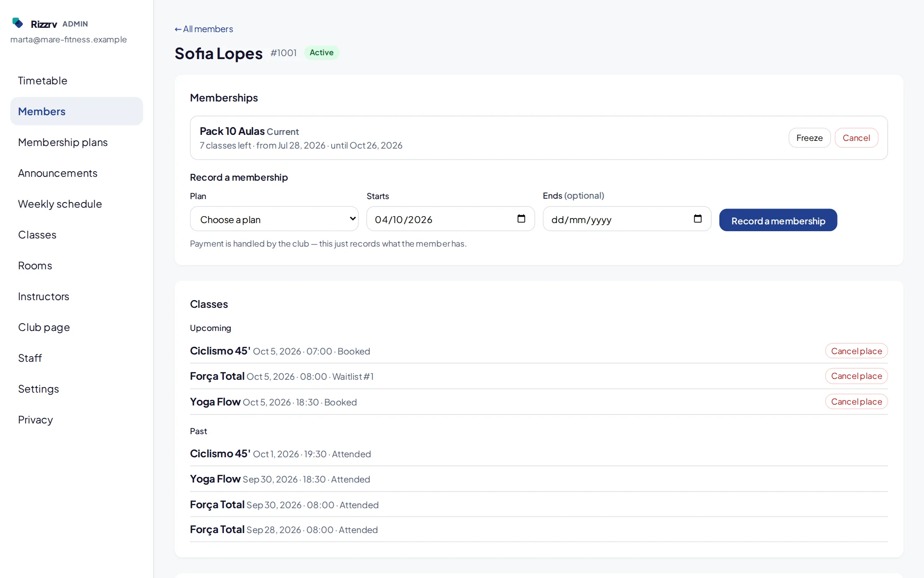The height and width of the screenshot is (578, 924).
Task: Open the Staff section
Action: click(x=77, y=358)
